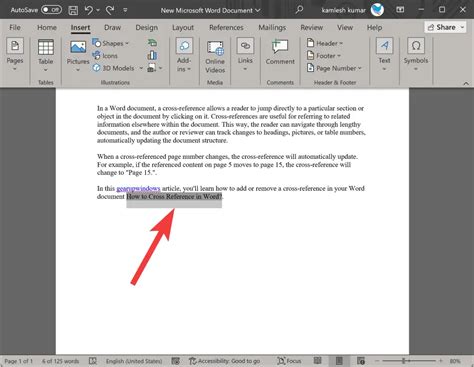Screen dimensions: 474x367
Task: Add a new Comment
Action: pos(280,52)
